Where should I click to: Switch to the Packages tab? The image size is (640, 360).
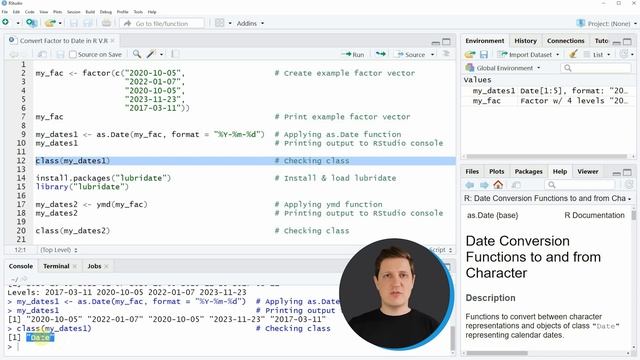[x=528, y=171]
